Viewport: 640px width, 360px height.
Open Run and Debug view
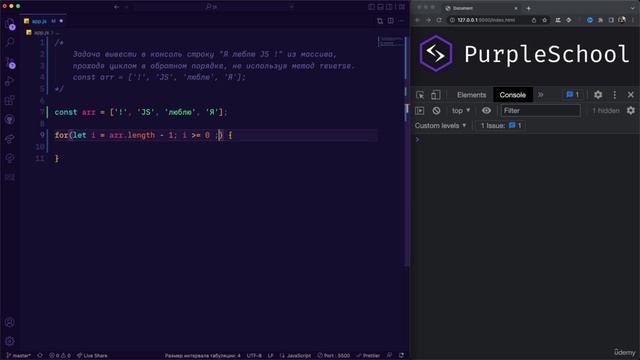[x=10, y=81]
